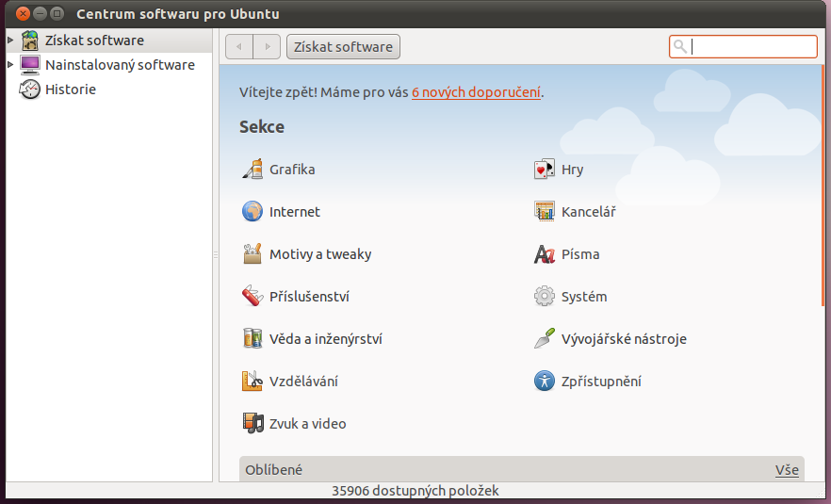Viewport: 831px width, 504px height.
Task: Open the Písma section label
Action: 580,253
